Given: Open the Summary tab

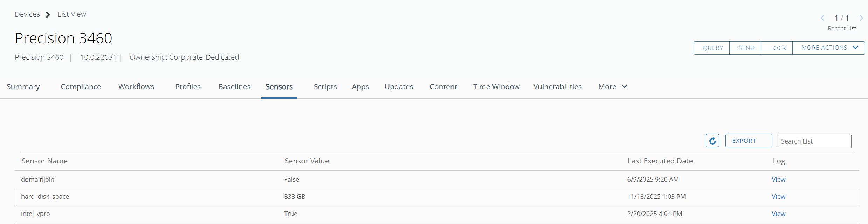Looking at the screenshot, I should pos(23,87).
